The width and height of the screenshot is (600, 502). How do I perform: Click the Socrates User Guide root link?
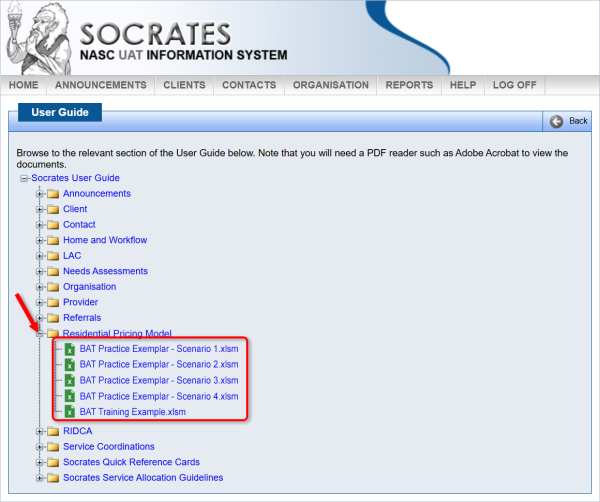point(75,178)
